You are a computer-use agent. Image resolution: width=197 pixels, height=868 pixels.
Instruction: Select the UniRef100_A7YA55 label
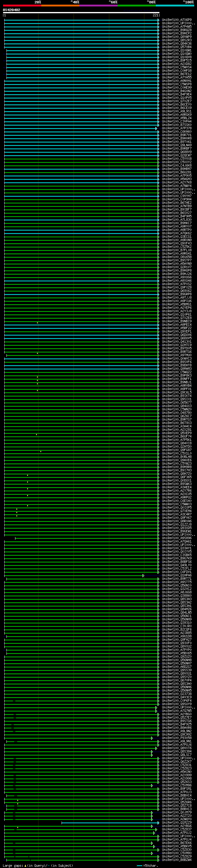176,78
